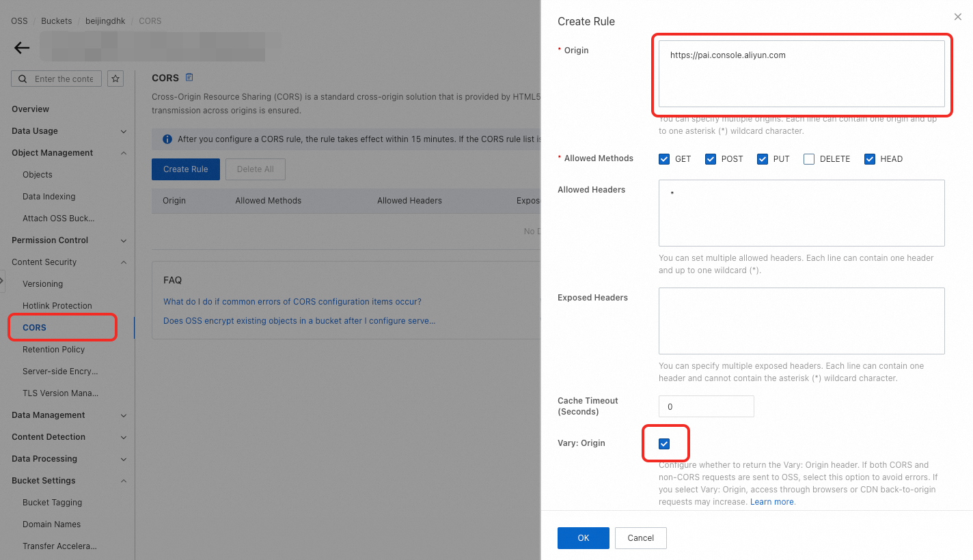Viewport: 973px width, 560px height.
Task: Expand the Permission Control section
Action: coord(124,240)
